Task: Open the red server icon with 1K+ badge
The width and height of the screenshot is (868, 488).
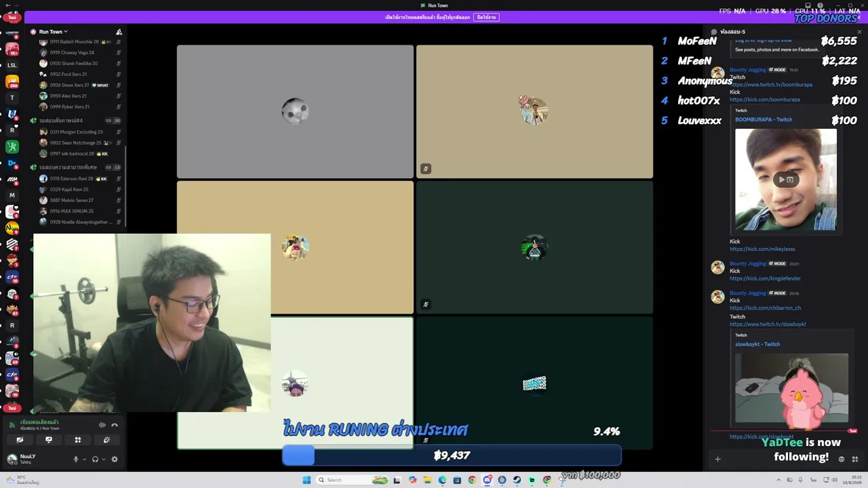Action: [12, 49]
